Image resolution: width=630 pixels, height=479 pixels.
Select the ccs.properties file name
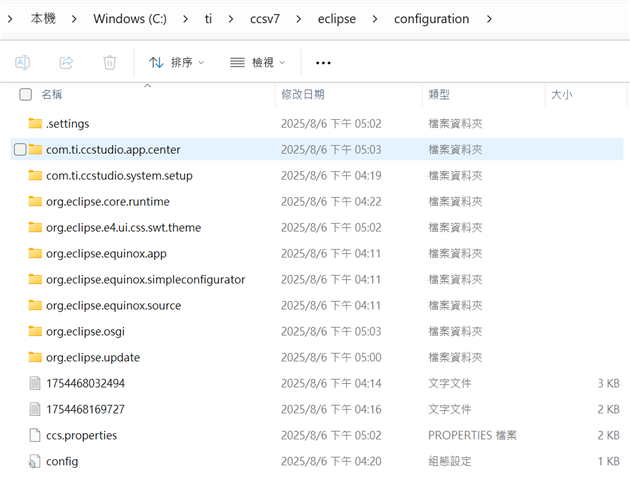click(x=82, y=436)
